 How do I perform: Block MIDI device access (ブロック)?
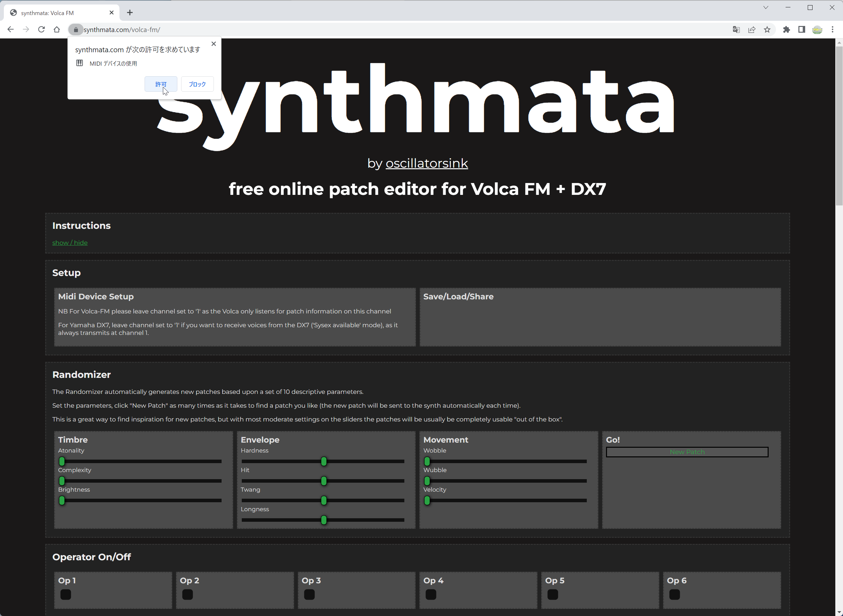[x=197, y=84]
